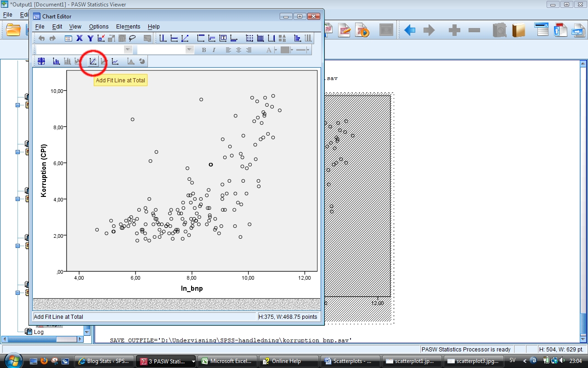Click the Explode Slice pie chart icon

(x=141, y=61)
